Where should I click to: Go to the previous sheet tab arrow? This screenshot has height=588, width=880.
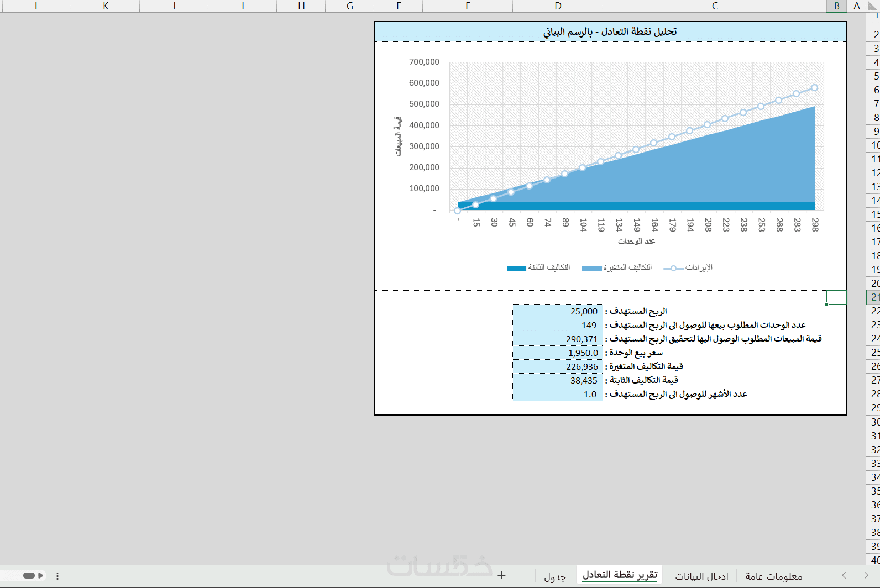coord(844,575)
